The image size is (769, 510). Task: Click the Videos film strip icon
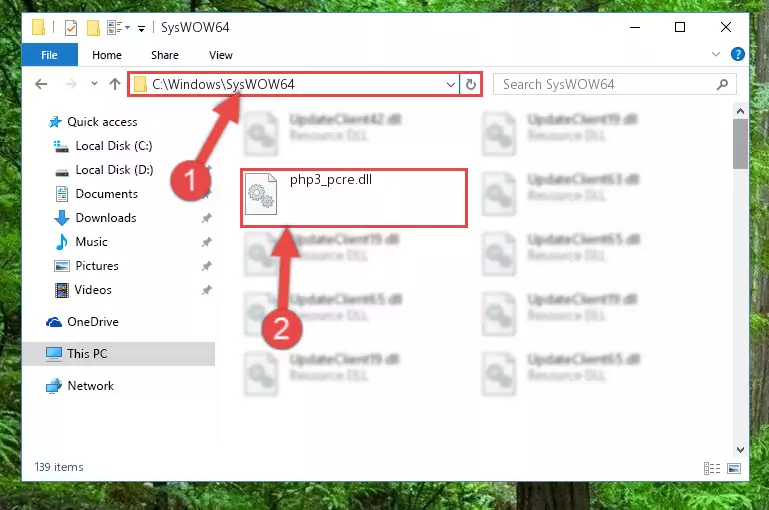pos(62,290)
